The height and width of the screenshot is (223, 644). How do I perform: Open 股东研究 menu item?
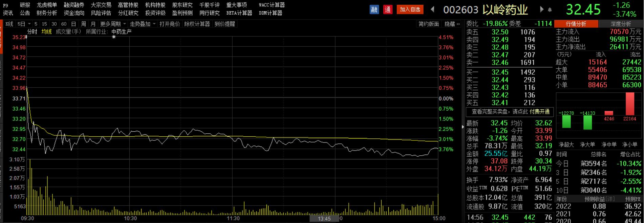pos(182,5)
